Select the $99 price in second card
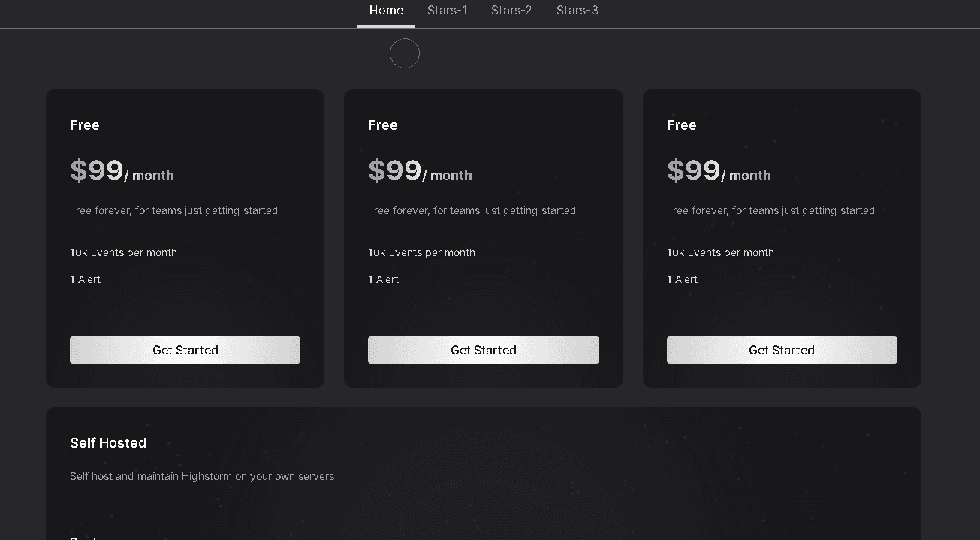The height and width of the screenshot is (540, 980). 395,171
